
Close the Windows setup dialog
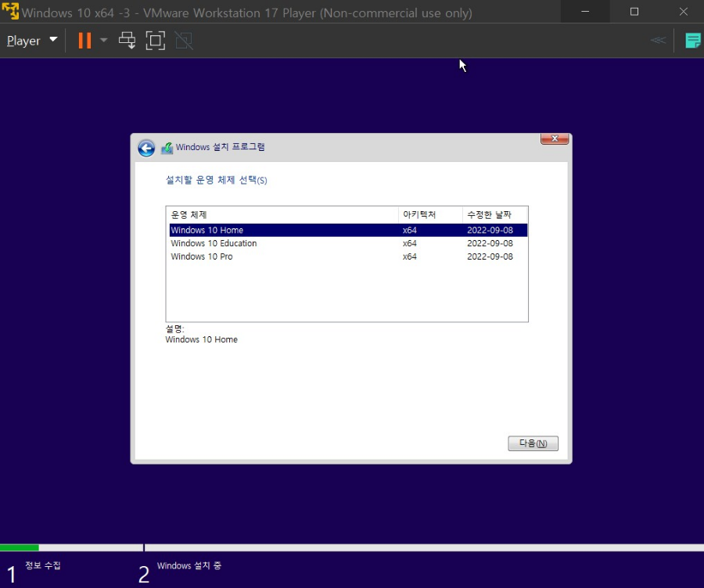(555, 138)
